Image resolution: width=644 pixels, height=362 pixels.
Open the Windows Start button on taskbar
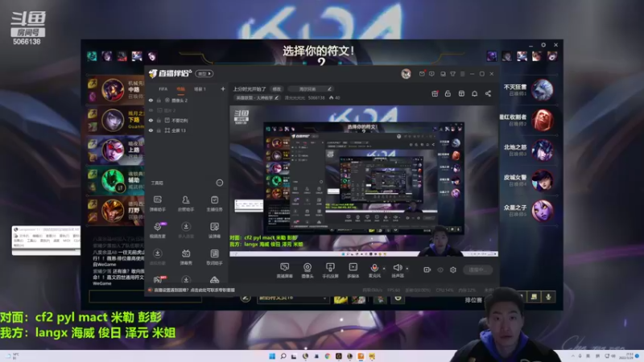pos(272,356)
